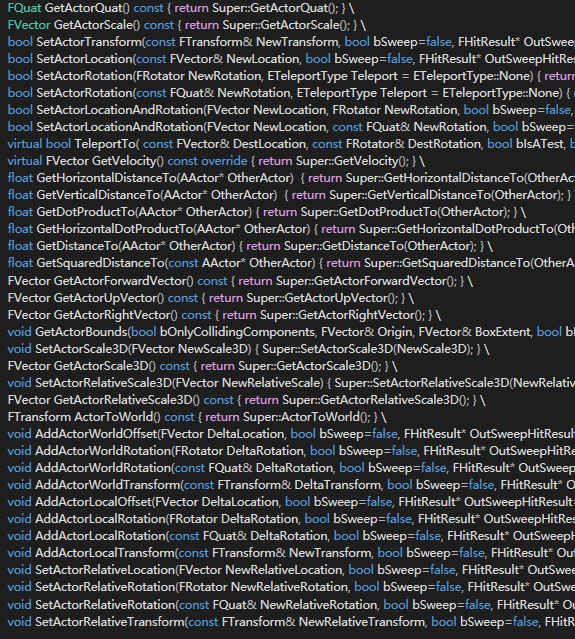Image resolution: width=575 pixels, height=639 pixels.
Task: Click GetActorBounds function name
Action: click(82, 332)
